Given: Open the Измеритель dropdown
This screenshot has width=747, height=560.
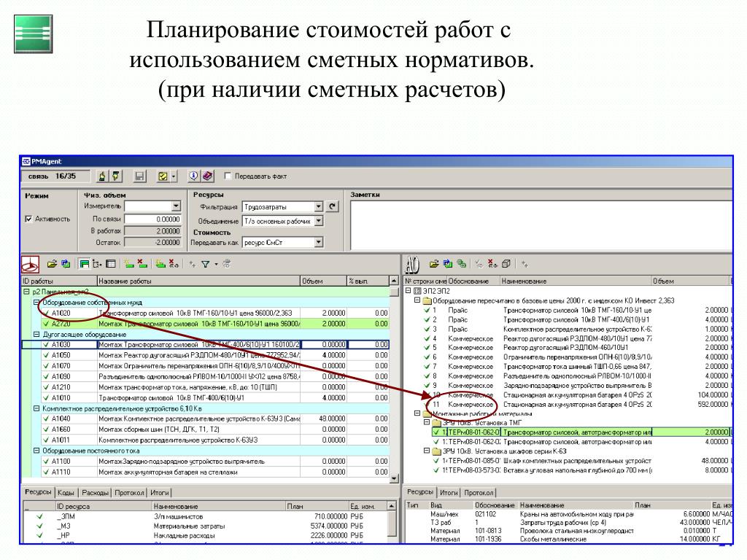Looking at the screenshot, I should [x=176, y=206].
